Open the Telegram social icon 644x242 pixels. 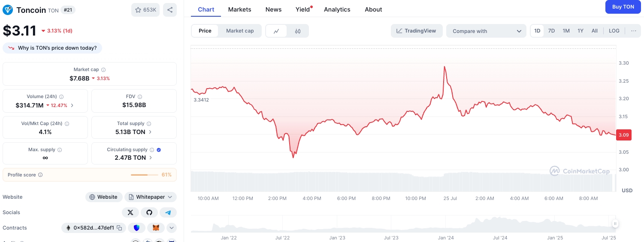point(168,212)
